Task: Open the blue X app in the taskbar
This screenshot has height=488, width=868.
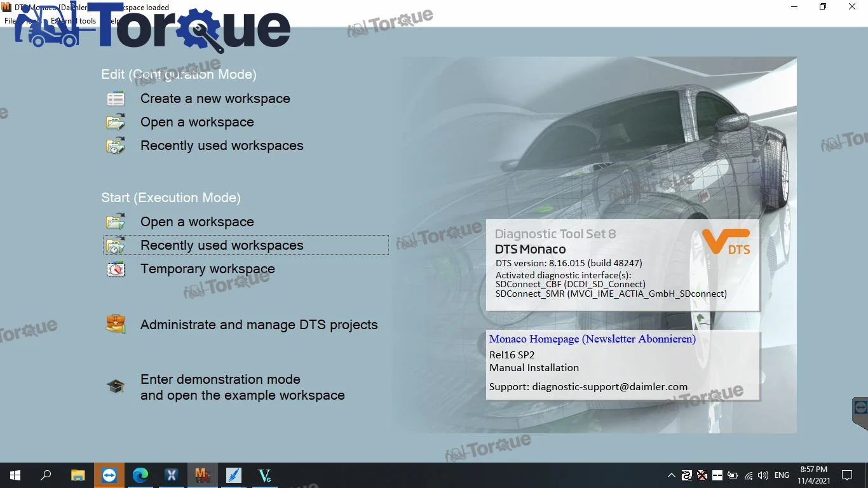Action: coord(172,475)
